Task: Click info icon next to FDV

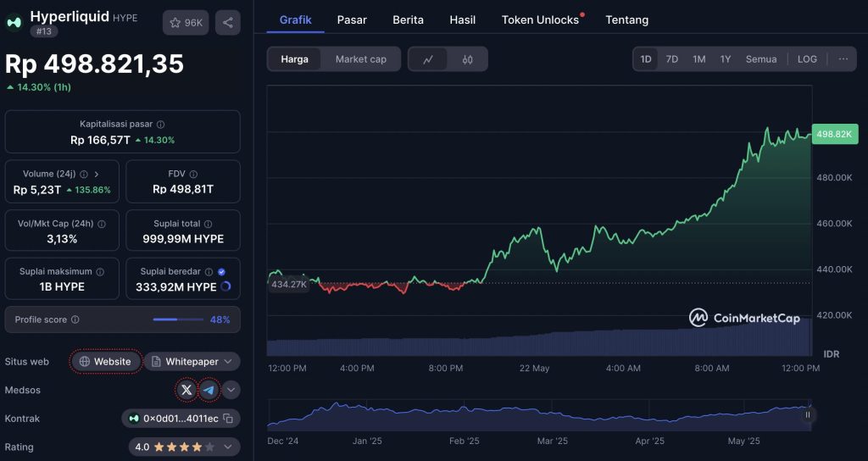Action: (193, 175)
